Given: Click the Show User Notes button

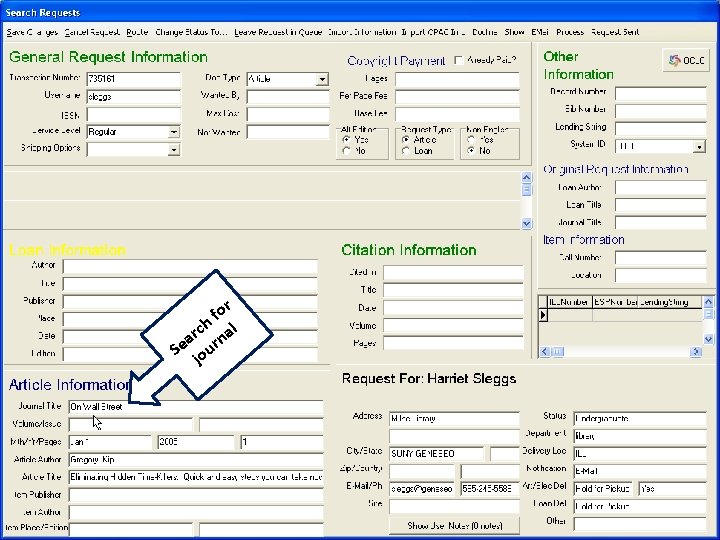Looking at the screenshot, I should click(x=455, y=525).
